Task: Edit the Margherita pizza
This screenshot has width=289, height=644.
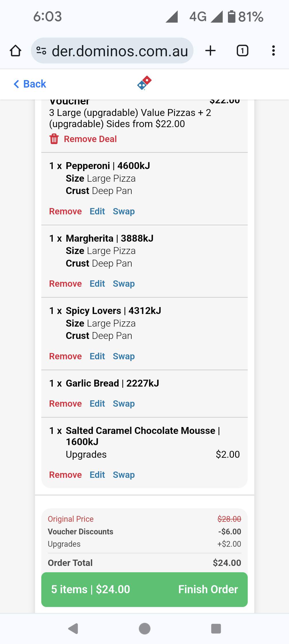Action: pyautogui.click(x=97, y=284)
